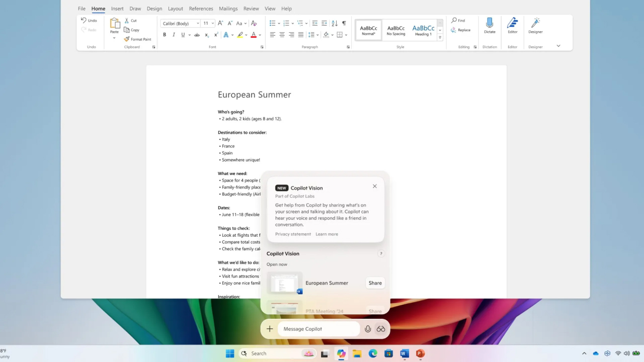
Task: Open the Privacy statement link
Action: 293,234
